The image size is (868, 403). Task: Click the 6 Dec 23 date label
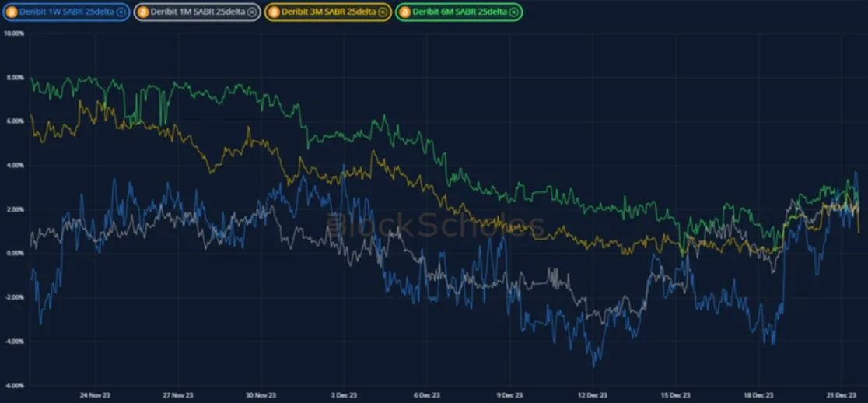[x=426, y=395]
